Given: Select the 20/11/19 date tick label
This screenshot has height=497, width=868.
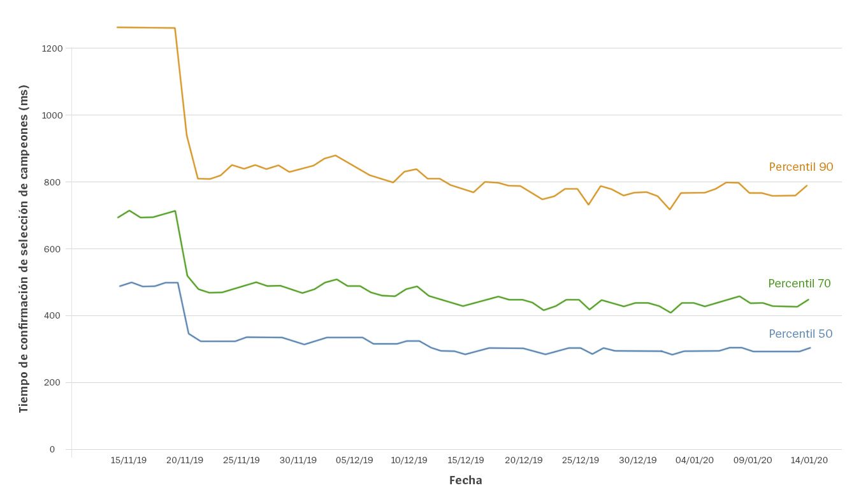Looking at the screenshot, I should (x=185, y=460).
